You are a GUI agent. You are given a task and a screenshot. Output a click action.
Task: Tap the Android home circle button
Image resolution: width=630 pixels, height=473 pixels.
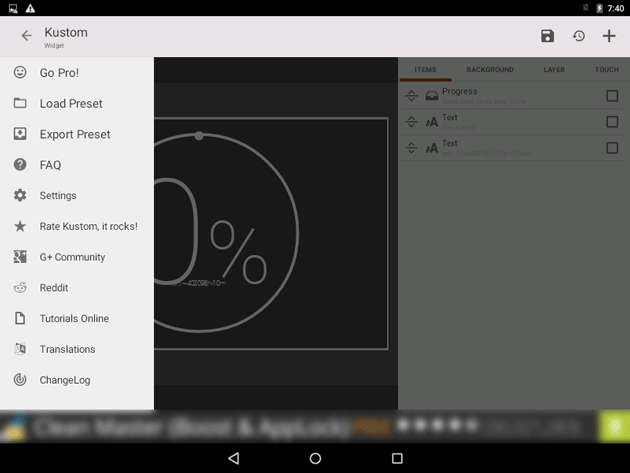pos(315,458)
